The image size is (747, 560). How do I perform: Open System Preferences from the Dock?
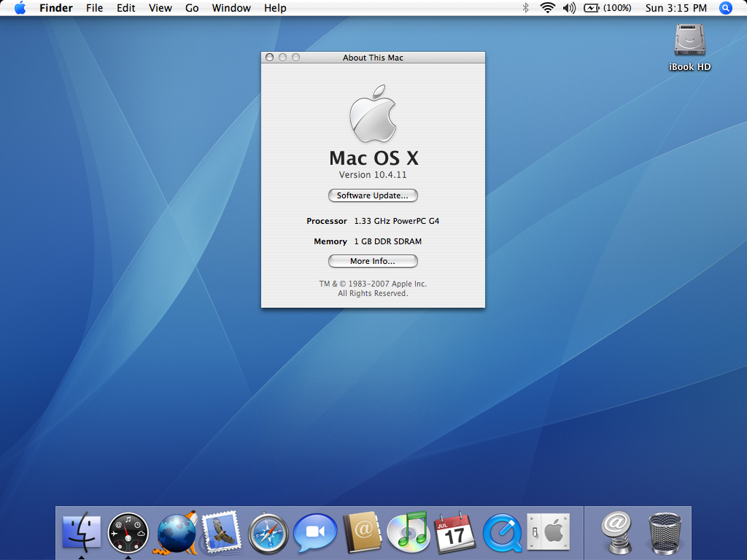point(549,532)
